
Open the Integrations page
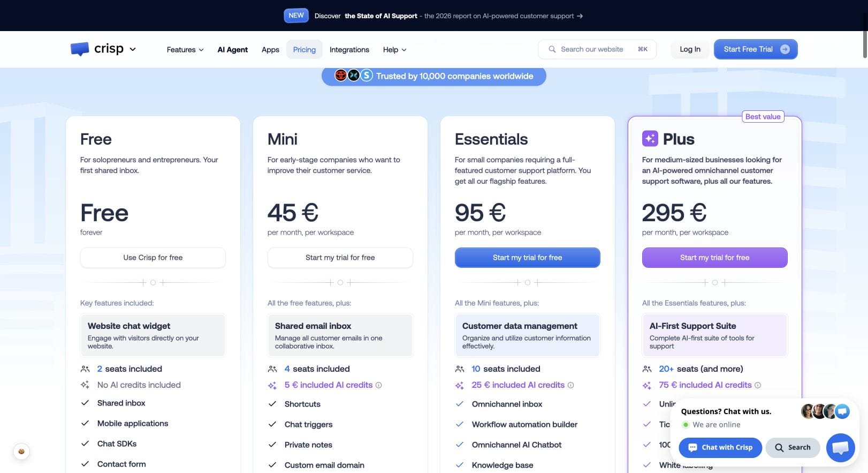[349, 50]
